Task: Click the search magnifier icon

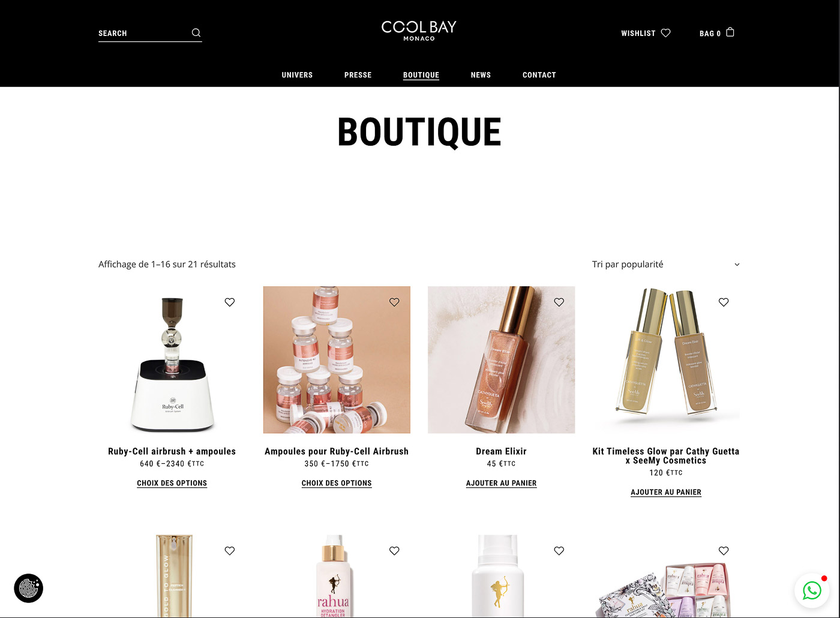Action: point(196,33)
